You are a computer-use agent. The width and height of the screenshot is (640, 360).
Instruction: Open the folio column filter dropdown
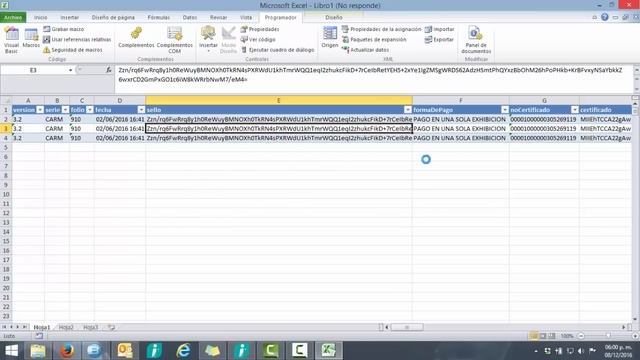point(90,110)
